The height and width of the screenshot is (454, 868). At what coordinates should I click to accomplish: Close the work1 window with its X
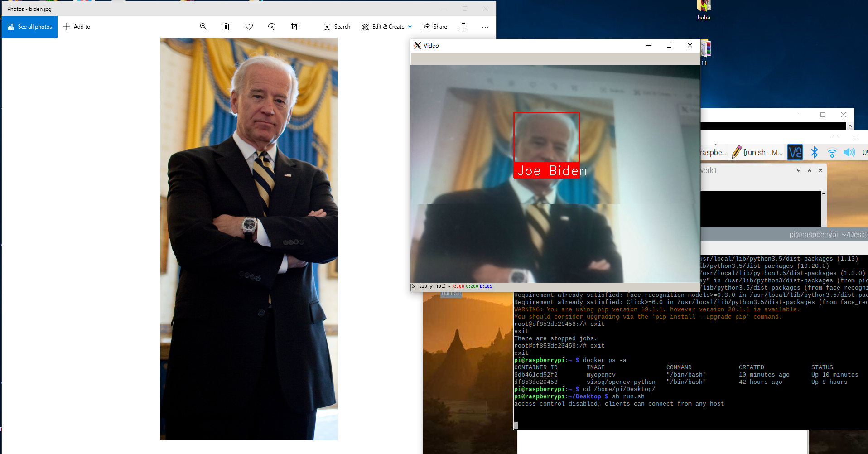820,170
